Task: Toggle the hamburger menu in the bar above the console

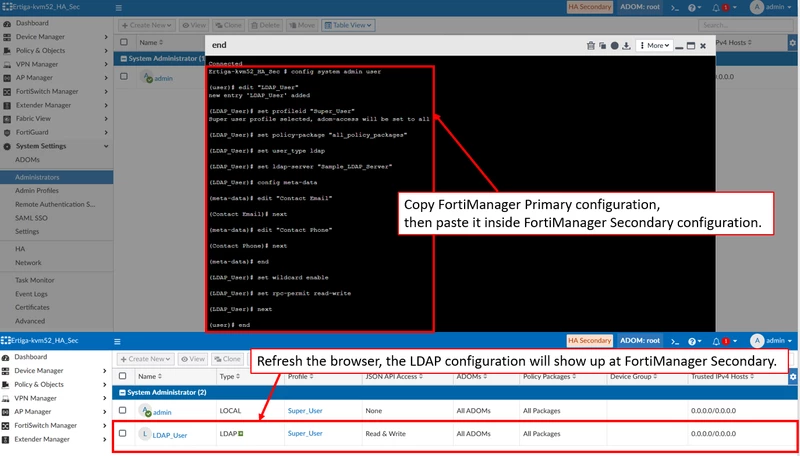Action: coord(118,8)
